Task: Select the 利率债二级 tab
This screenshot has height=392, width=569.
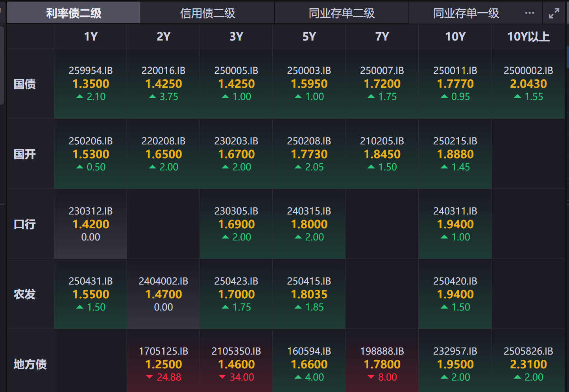Action: (x=74, y=13)
